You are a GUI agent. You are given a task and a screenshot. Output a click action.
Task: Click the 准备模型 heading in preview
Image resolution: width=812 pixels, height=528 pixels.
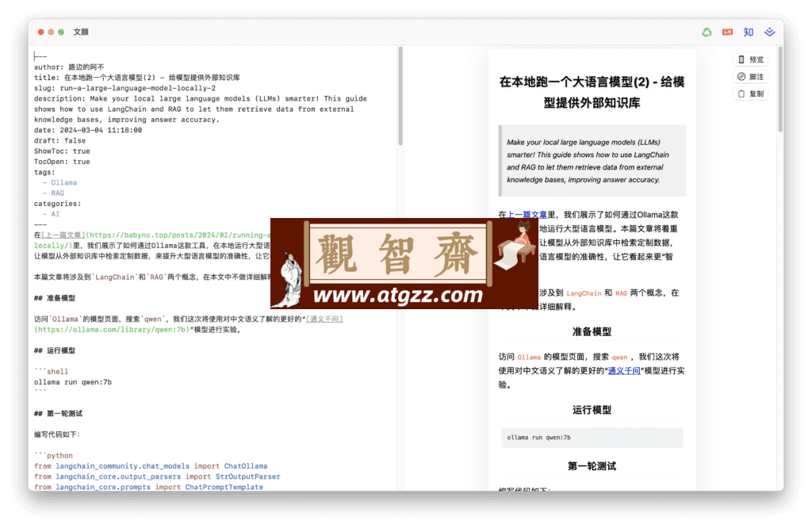click(x=592, y=331)
